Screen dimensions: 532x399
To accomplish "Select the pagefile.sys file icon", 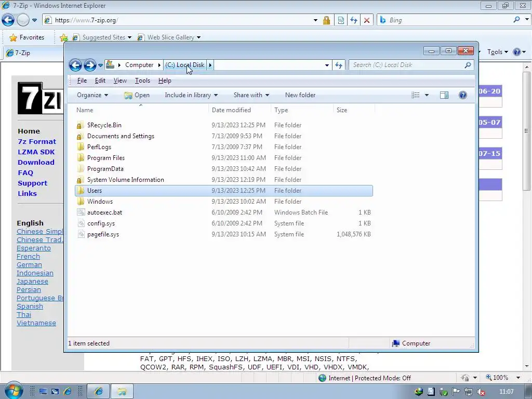I will 81,234.
